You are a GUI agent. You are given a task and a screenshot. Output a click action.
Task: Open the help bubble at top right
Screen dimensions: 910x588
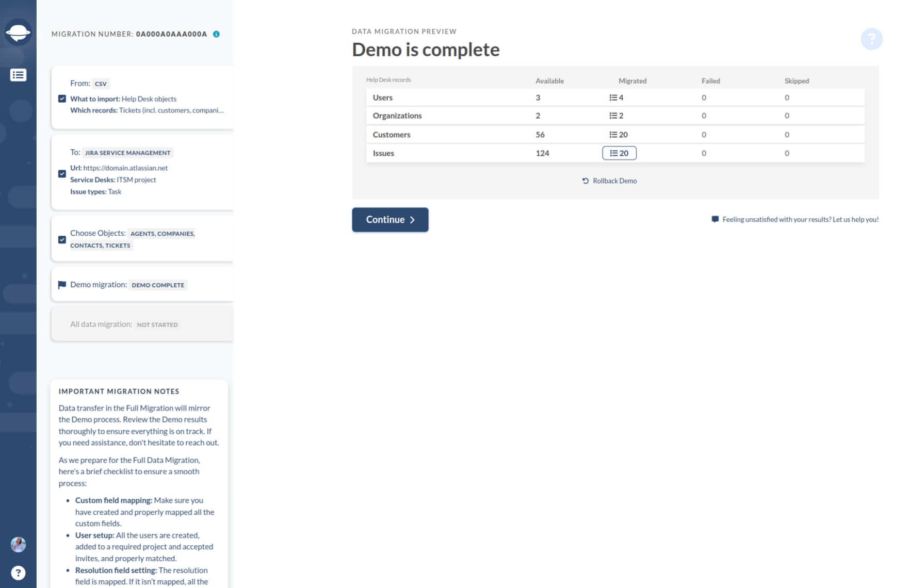click(871, 39)
